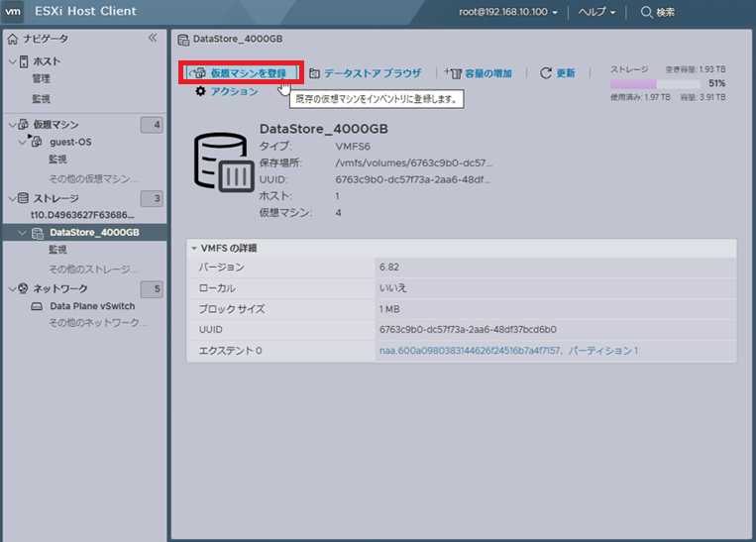Select 監視 under DataStore_4000GB
The width and height of the screenshot is (756, 542).
(x=57, y=250)
